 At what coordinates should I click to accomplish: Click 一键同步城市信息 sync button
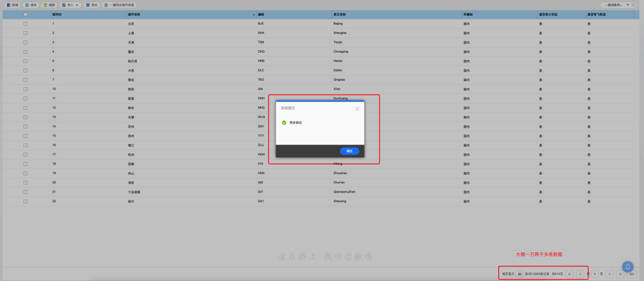pyautogui.click(x=119, y=5)
